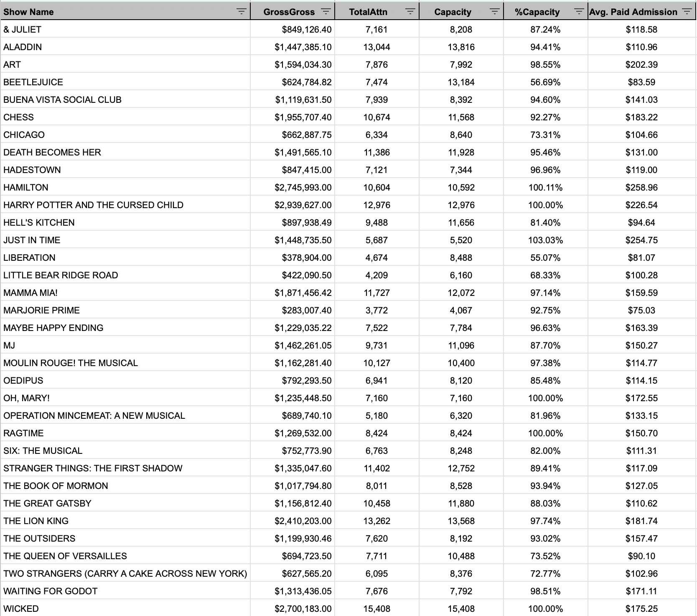The image size is (697, 616).
Task: Click the JUST IN TIME 103.03% capacity cell
Action: coord(545,240)
